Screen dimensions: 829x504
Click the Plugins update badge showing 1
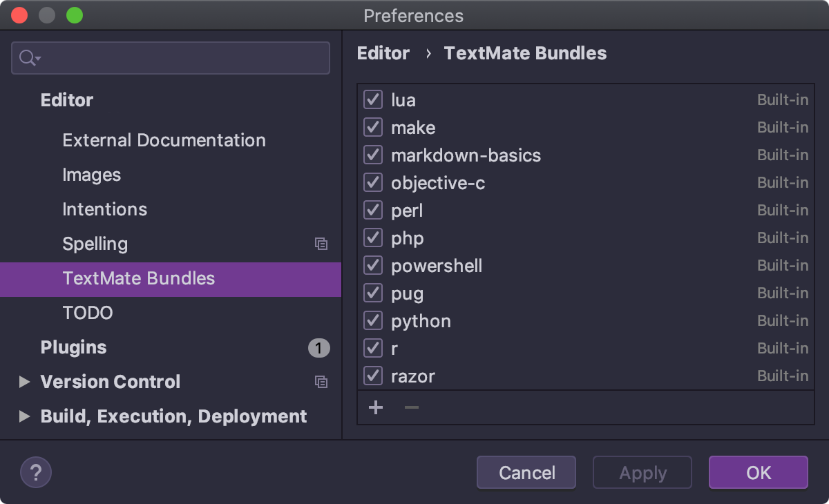click(x=318, y=348)
